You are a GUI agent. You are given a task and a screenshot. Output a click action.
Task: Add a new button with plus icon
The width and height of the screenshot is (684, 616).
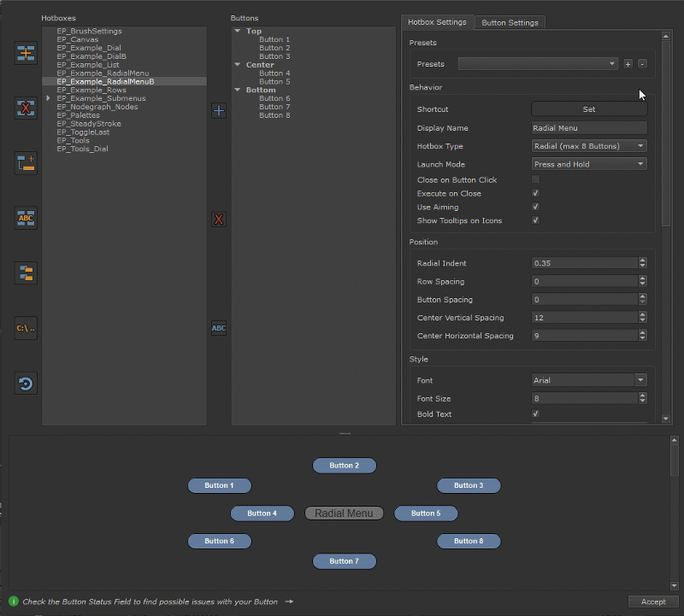click(219, 110)
